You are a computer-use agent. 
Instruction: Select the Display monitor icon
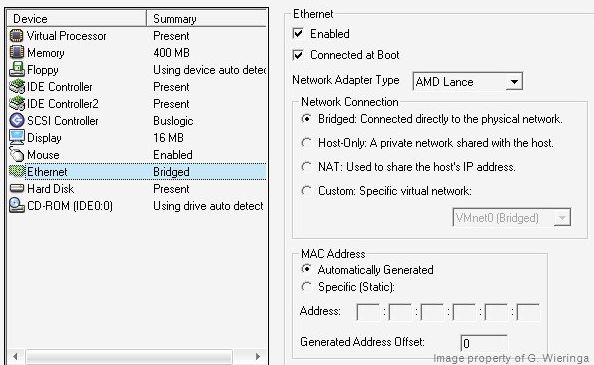pos(17,137)
